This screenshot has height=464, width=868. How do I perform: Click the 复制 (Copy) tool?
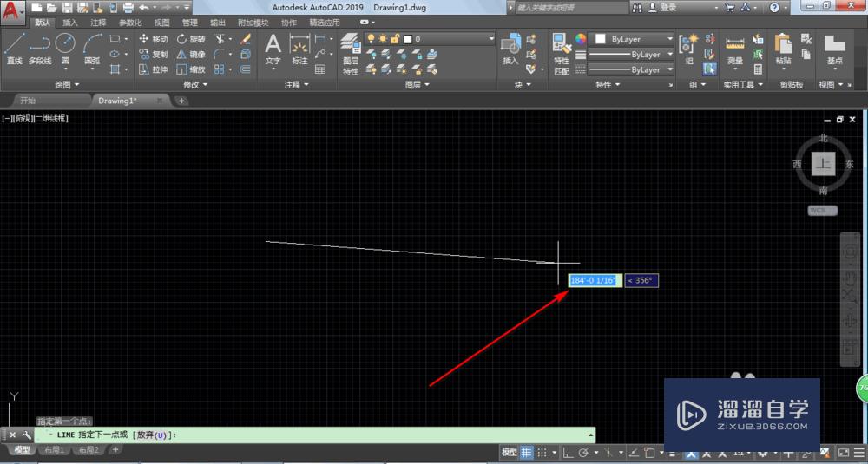click(153, 54)
